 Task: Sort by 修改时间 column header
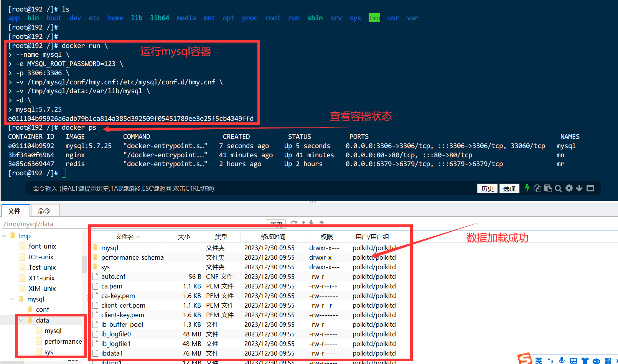(x=273, y=237)
